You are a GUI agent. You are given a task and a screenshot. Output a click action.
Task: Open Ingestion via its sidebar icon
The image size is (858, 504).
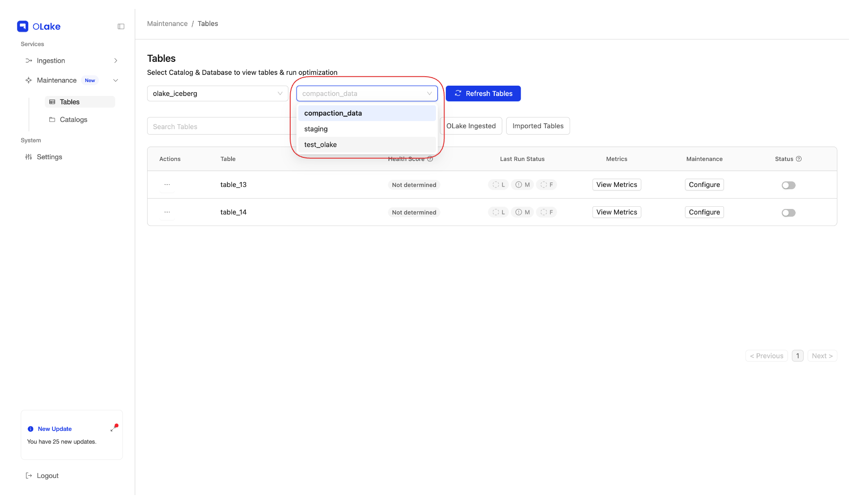[x=28, y=61]
